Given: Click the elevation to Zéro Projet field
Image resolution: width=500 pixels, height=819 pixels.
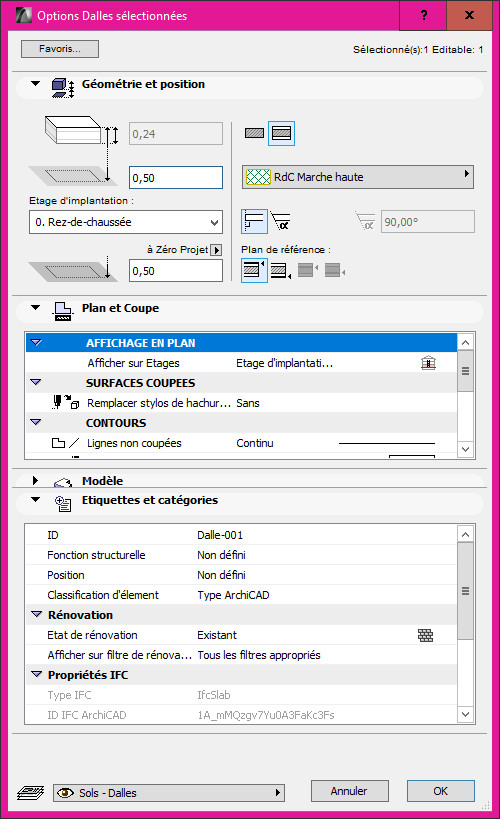Looking at the screenshot, I should tap(176, 271).
